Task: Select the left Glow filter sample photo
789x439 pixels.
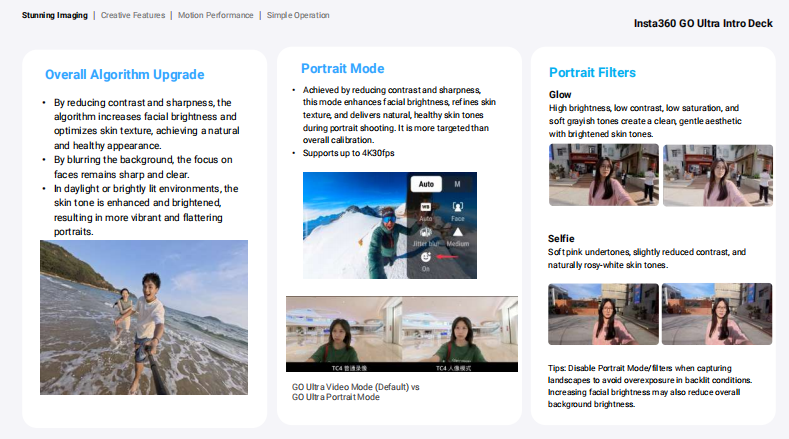Action: click(603, 175)
